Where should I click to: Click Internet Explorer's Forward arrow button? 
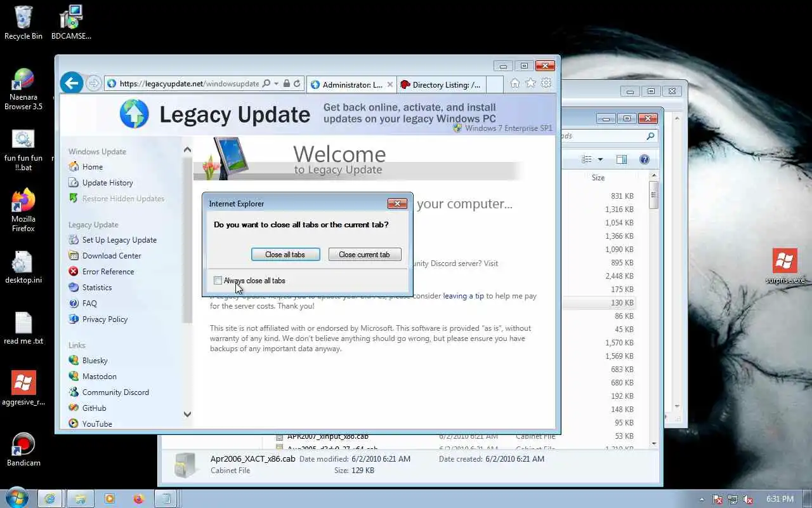(93, 84)
